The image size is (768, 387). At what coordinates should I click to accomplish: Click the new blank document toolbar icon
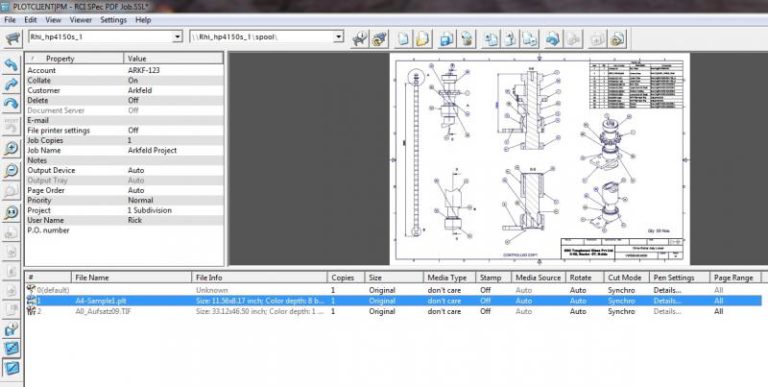[403, 39]
